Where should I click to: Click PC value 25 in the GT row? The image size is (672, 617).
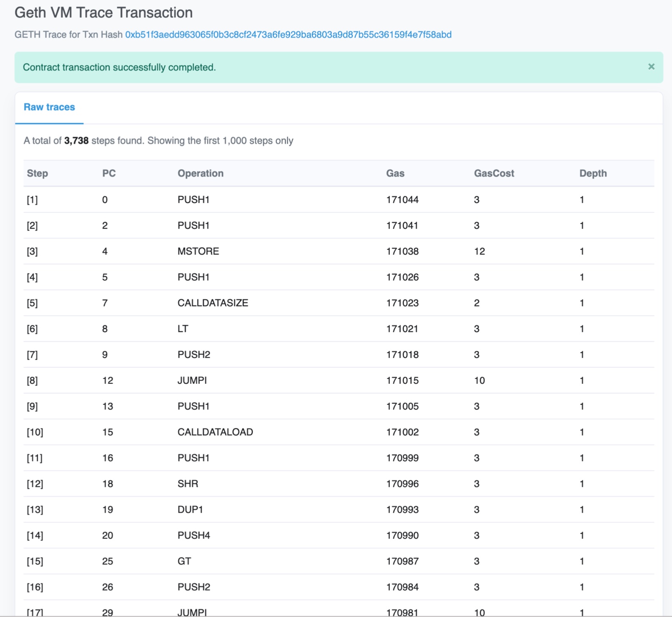pos(107,561)
